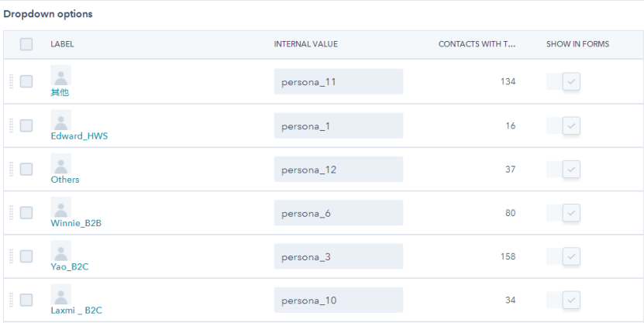
Task: Click the avatar icon above 其他 label
Action: coord(60,75)
